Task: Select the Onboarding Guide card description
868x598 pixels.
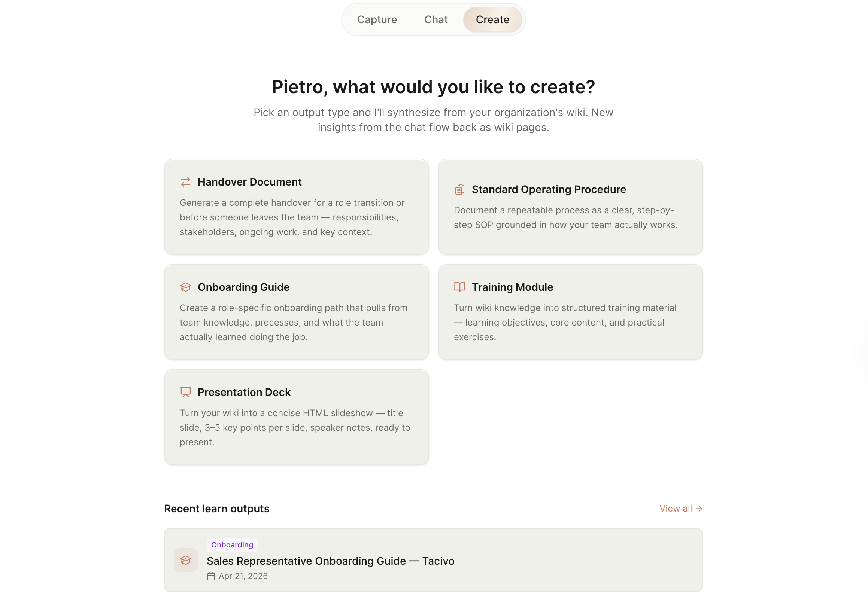Action: (294, 323)
